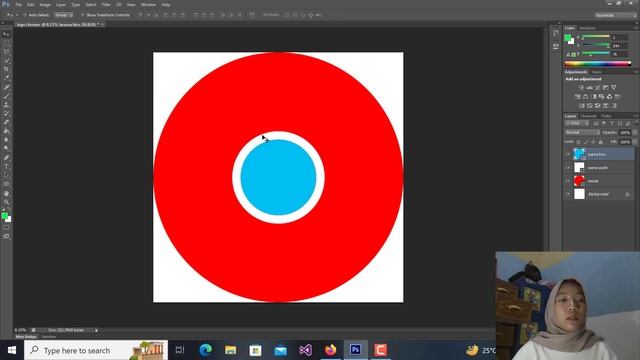Open the Normal blend mode dropdown

(582, 133)
